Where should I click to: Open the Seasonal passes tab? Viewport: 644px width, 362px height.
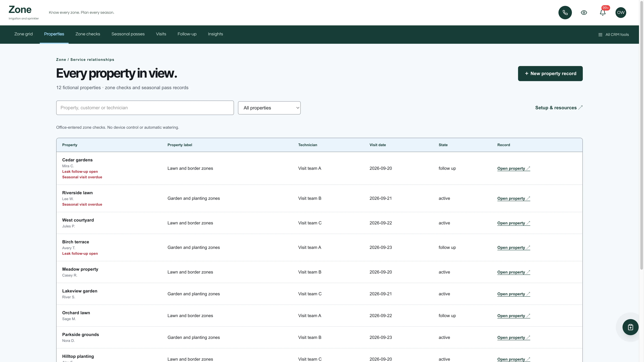(128, 34)
